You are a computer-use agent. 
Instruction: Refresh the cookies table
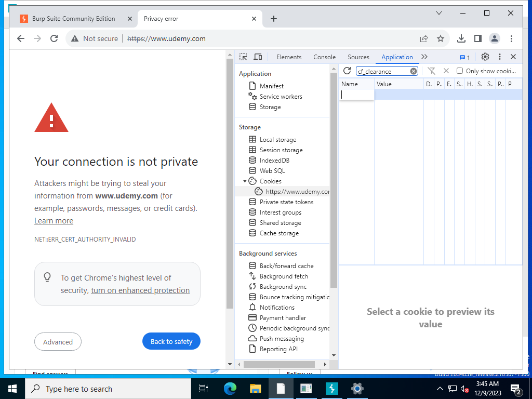coord(347,71)
